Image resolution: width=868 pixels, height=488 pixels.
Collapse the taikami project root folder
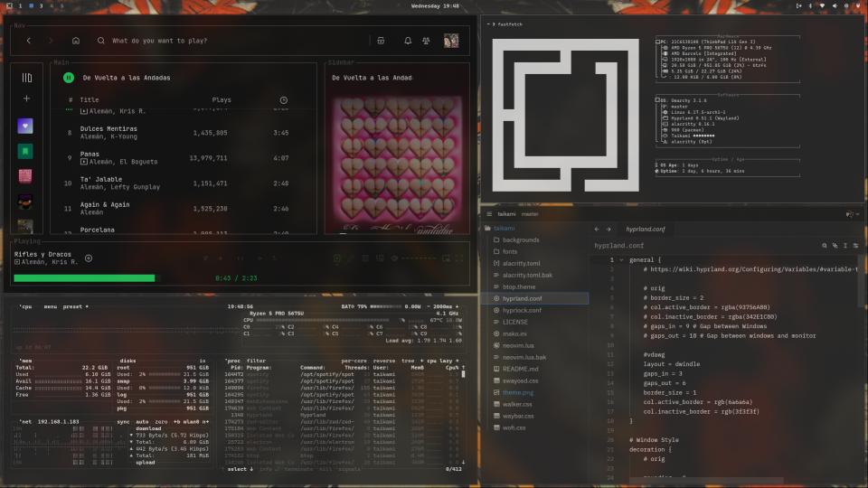click(x=504, y=229)
